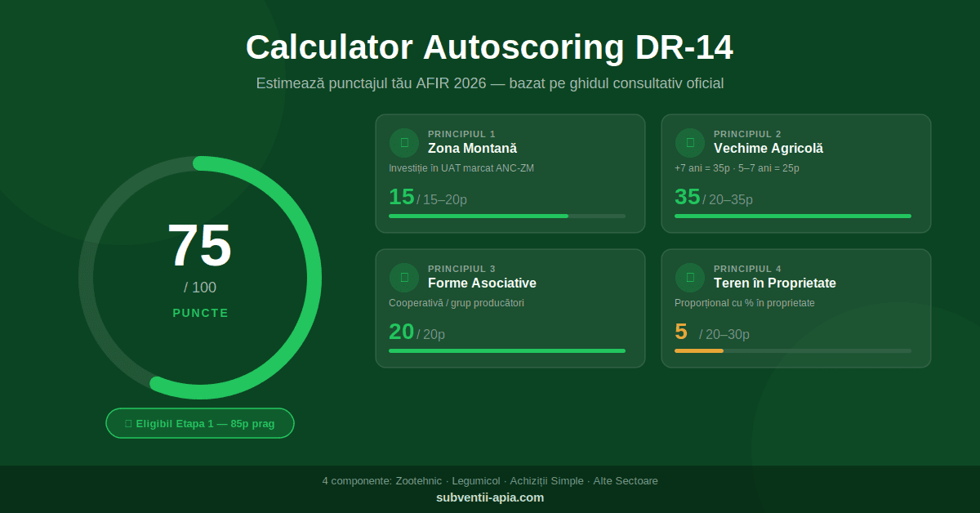This screenshot has width=980, height=513.
Task: Click the Forme Asociative progress bar
Action: [x=507, y=350]
